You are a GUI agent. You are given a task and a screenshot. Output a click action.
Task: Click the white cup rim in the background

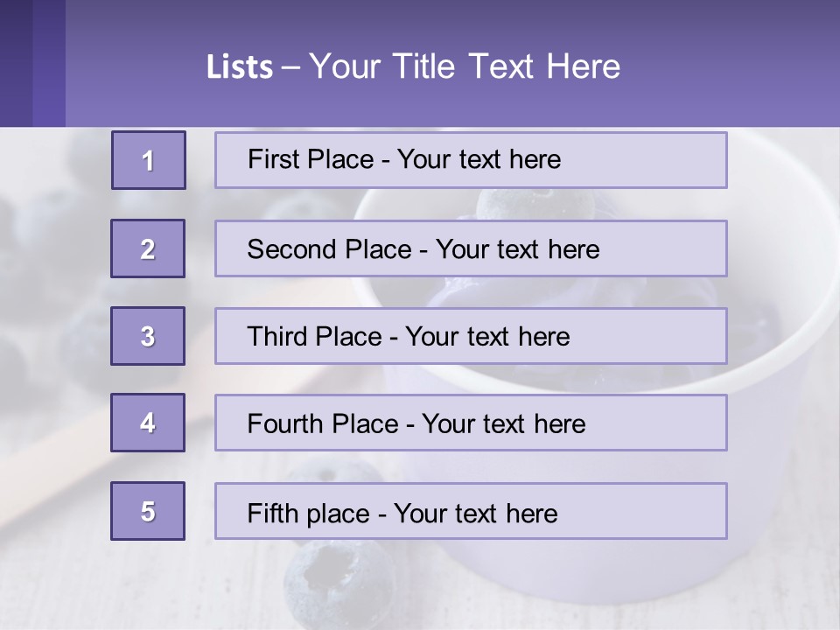(770, 262)
